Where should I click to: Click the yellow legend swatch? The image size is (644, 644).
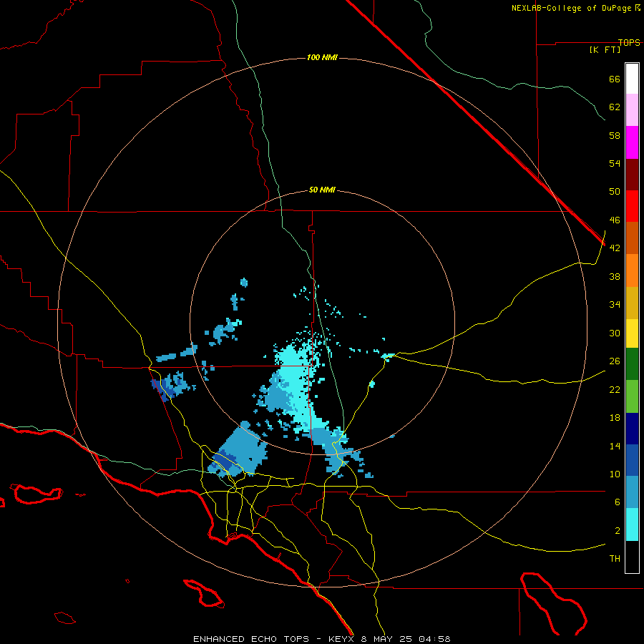click(x=632, y=333)
